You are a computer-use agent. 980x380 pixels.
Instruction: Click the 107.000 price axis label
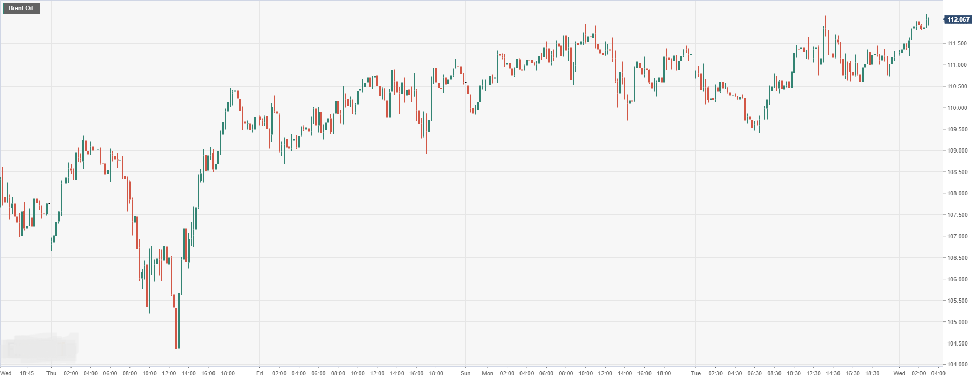pyautogui.click(x=957, y=236)
